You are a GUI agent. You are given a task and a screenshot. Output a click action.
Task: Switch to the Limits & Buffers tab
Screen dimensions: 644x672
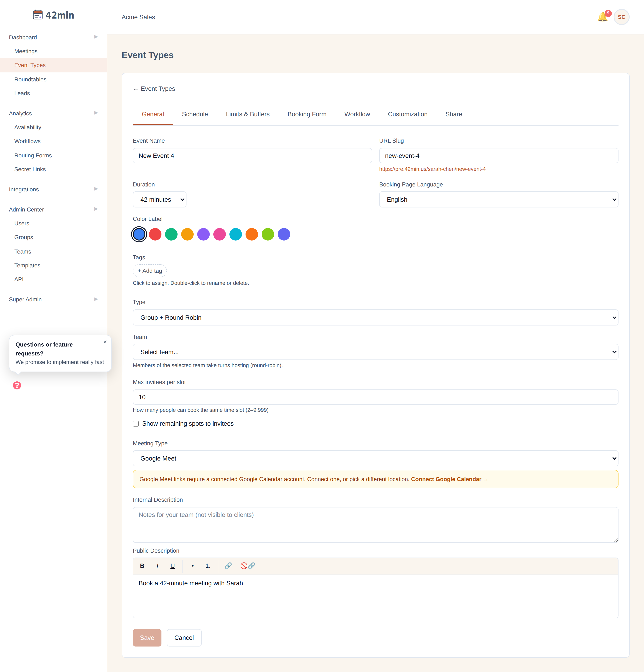pyautogui.click(x=248, y=114)
